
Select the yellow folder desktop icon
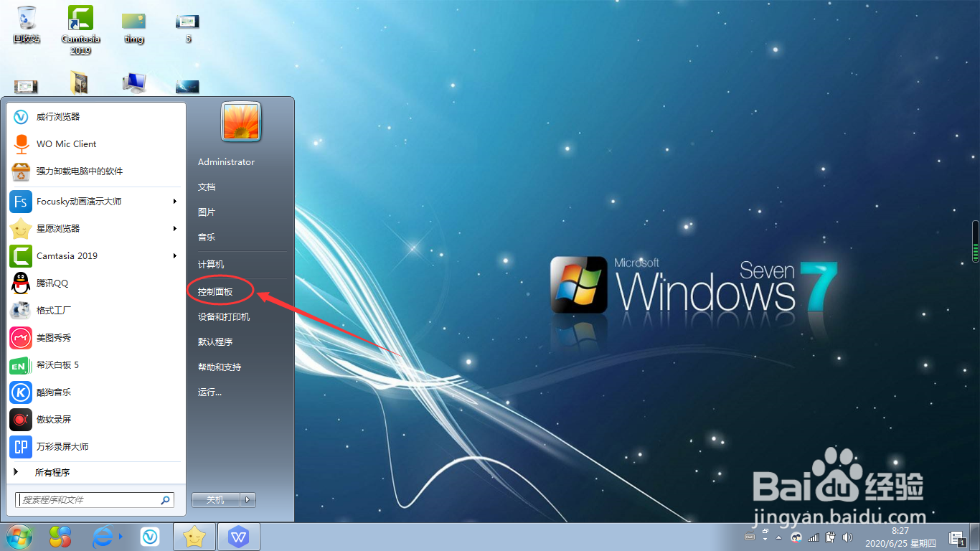(x=80, y=83)
